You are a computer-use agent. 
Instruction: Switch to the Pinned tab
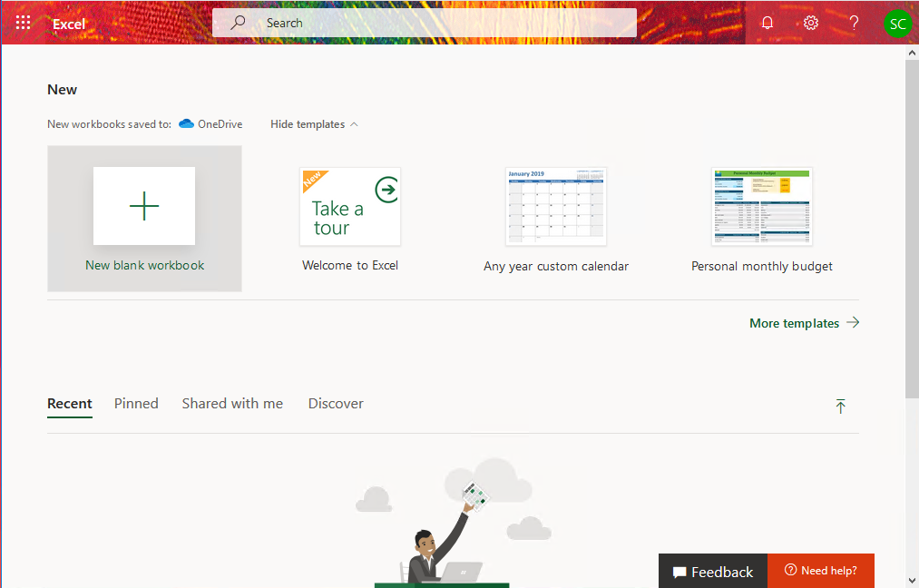pyautogui.click(x=136, y=404)
